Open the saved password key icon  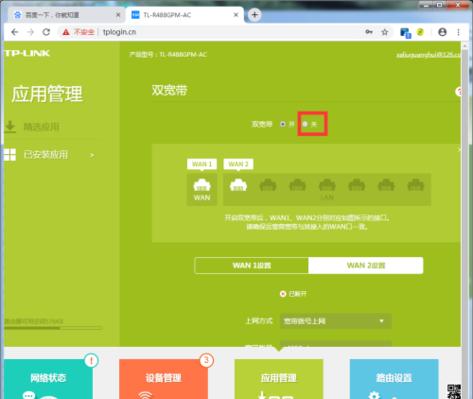pyautogui.click(x=369, y=32)
